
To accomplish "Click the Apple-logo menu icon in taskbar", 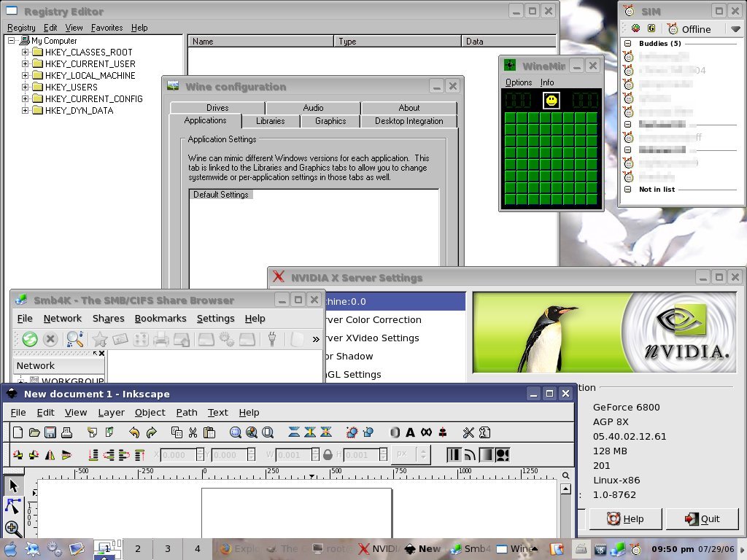I will [10, 549].
